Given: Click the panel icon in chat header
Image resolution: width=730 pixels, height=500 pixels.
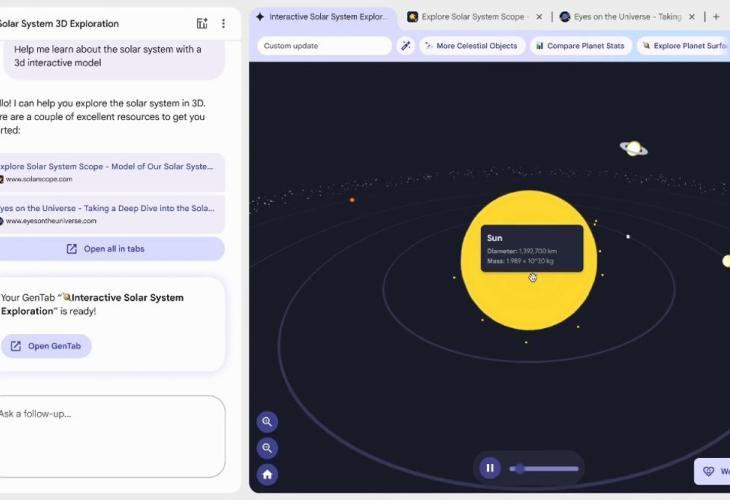Looking at the screenshot, I should click(202, 23).
